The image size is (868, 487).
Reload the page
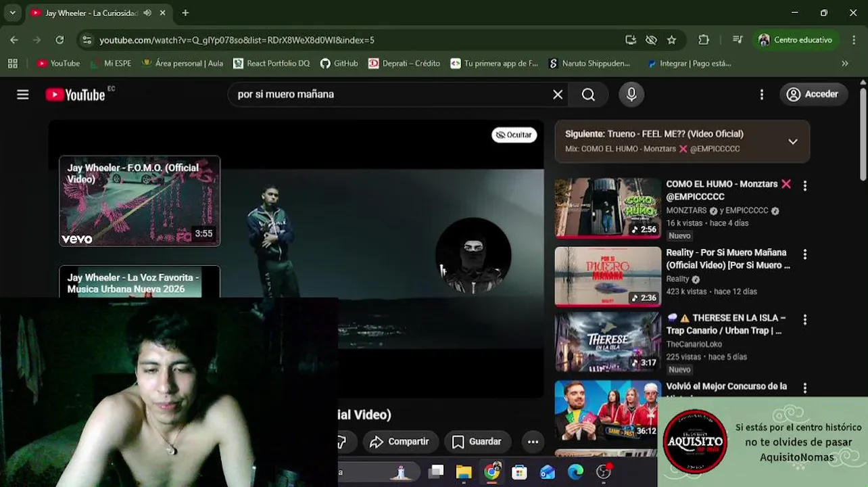click(x=59, y=40)
